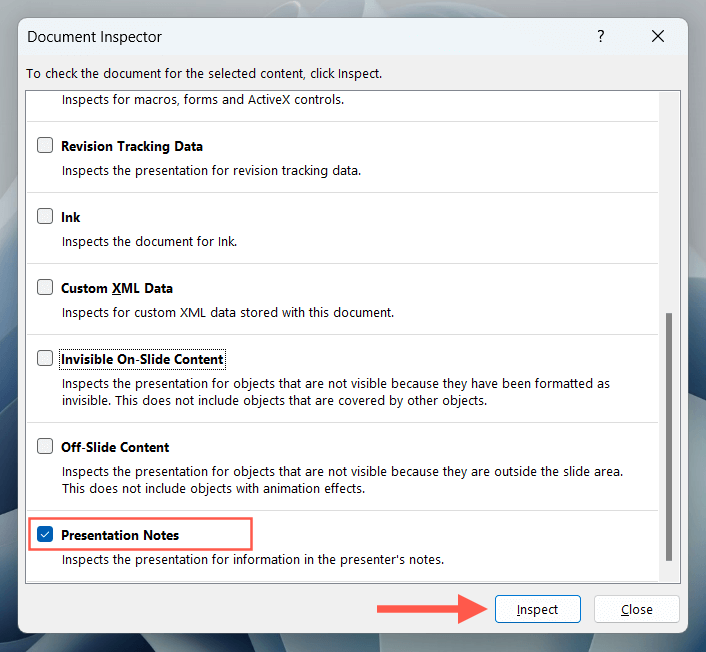Screen dimensions: 706x652
Task: Tick the Ink checkbox
Action: click(x=45, y=217)
